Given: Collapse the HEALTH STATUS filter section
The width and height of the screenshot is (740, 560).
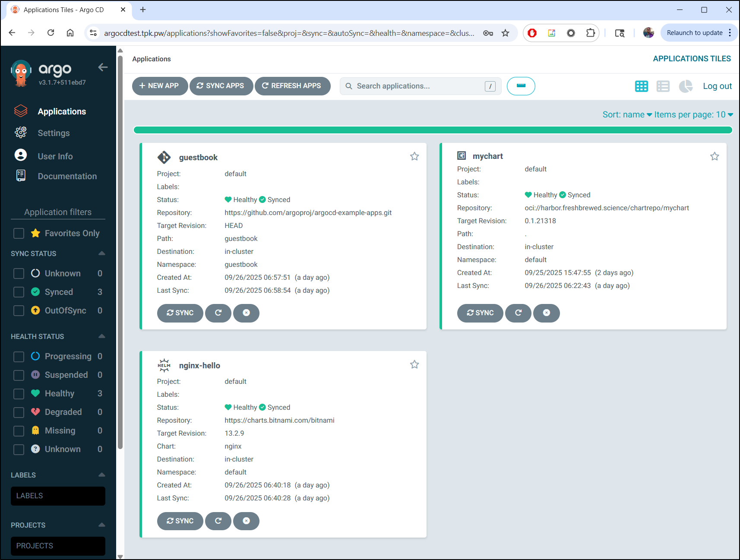Looking at the screenshot, I should pyautogui.click(x=102, y=336).
